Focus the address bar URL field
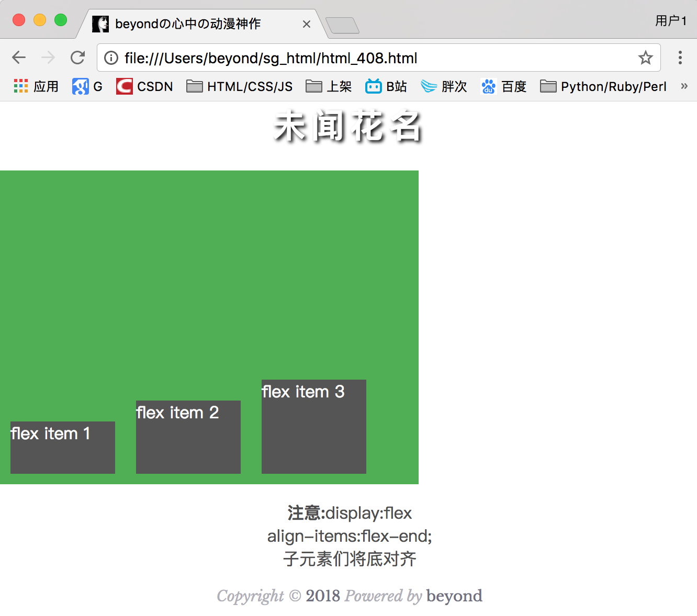 379,58
